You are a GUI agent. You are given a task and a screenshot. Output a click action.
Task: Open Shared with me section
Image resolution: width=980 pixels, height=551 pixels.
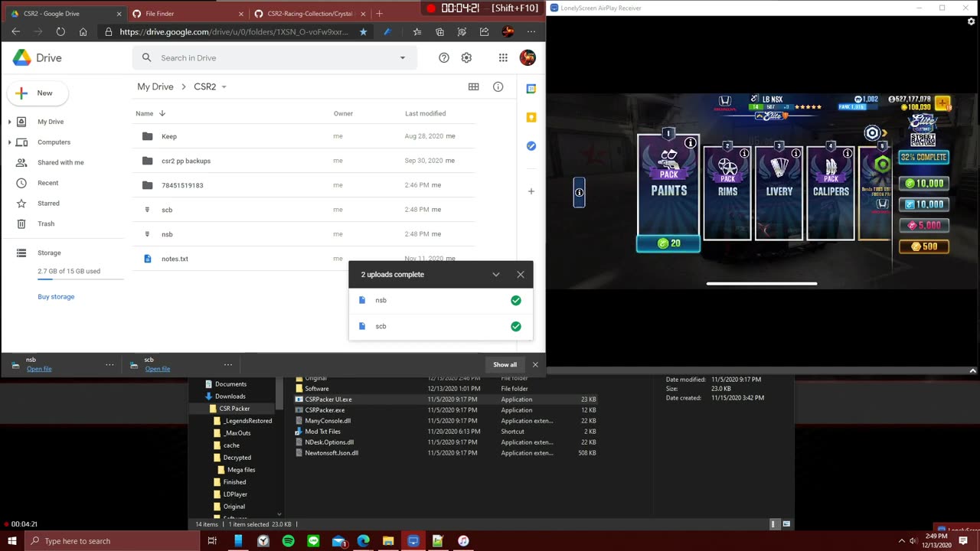point(60,162)
